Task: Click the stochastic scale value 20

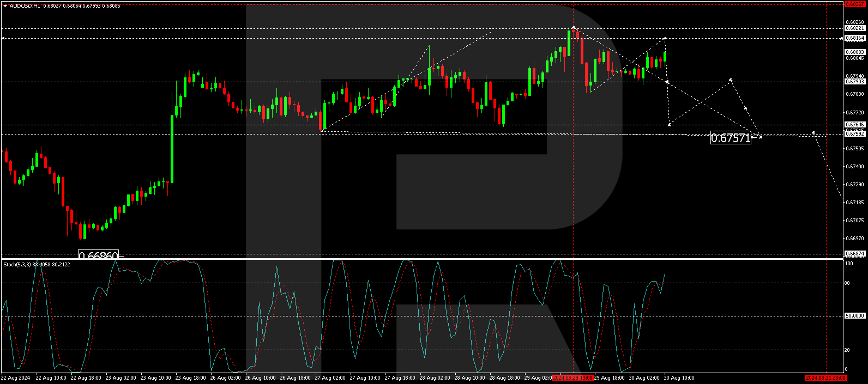Action: (x=847, y=350)
